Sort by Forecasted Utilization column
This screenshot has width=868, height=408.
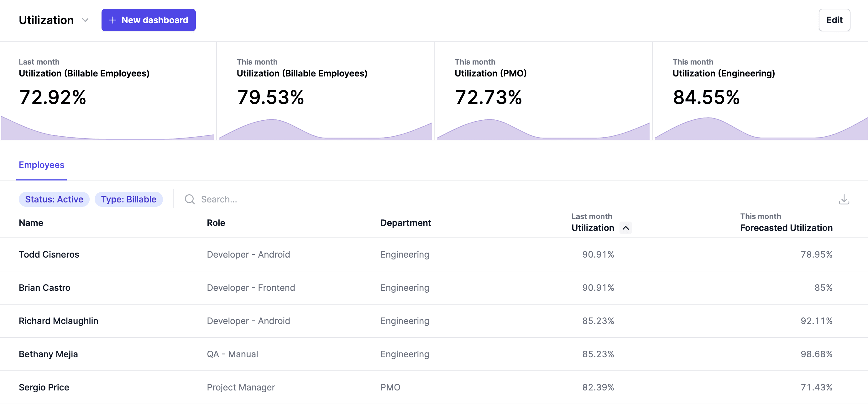[x=786, y=228]
